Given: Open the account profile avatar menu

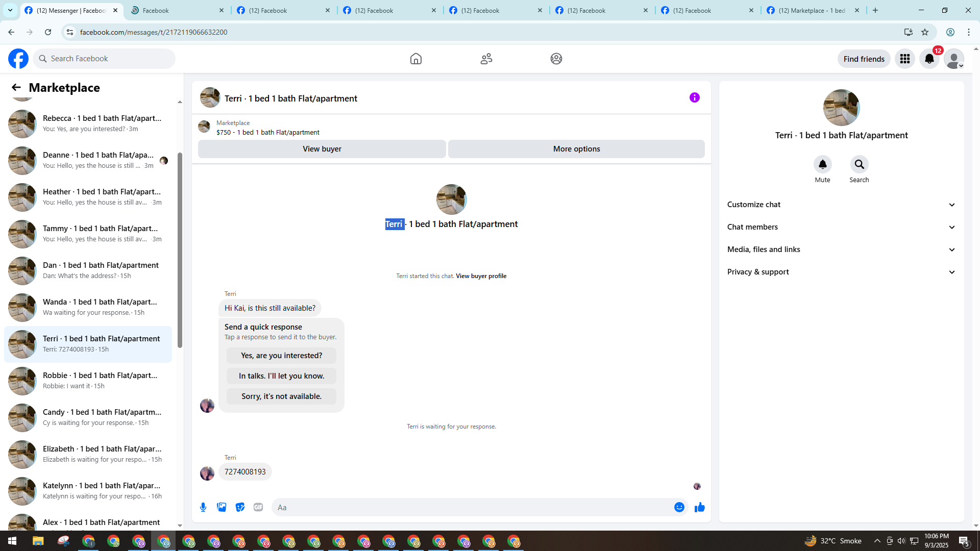Looking at the screenshot, I should 954,59.
